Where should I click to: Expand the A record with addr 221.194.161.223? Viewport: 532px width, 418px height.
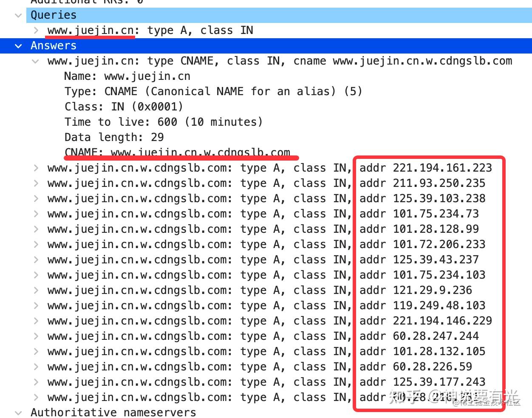coord(35,168)
